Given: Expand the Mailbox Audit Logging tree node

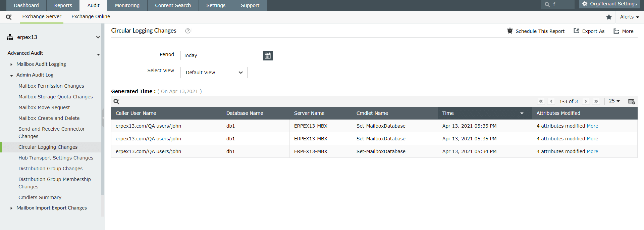Looking at the screenshot, I should (x=11, y=64).
